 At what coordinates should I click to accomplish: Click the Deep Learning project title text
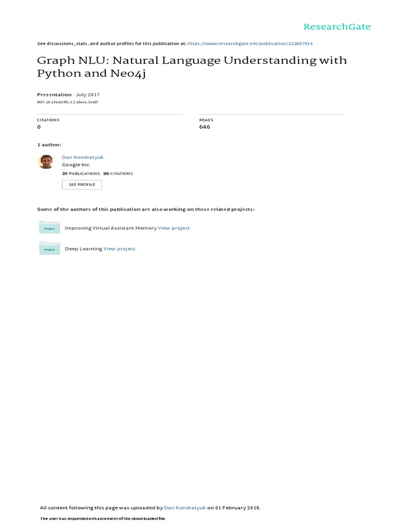coord(83,249)
